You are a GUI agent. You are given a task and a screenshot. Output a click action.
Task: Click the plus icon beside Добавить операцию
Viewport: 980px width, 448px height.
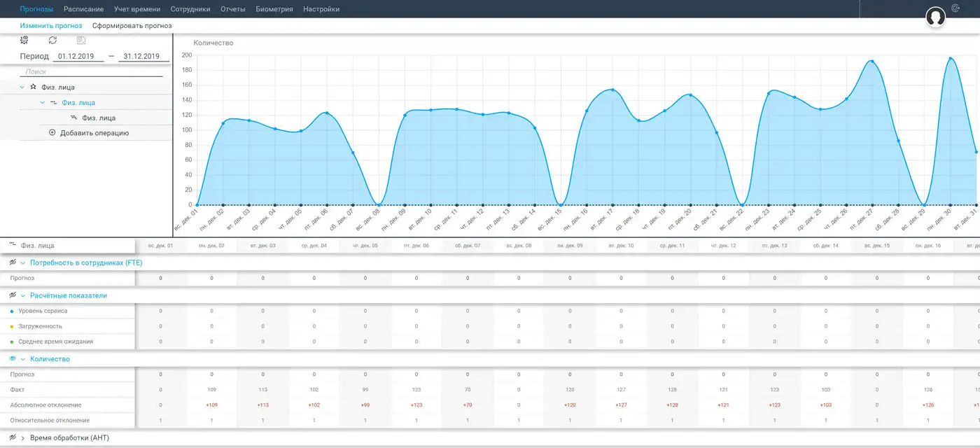point(52,132)
